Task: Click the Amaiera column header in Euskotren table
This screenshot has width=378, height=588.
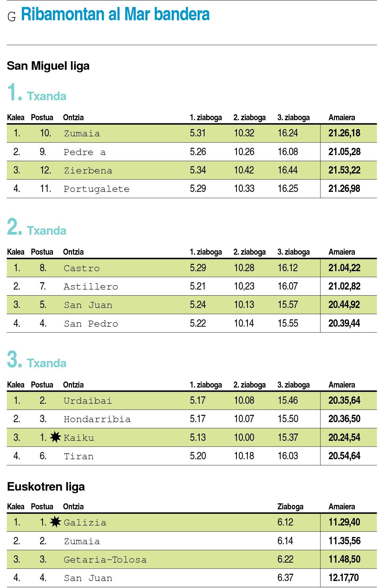Action: pyautogui.click(x=342, y=506)
